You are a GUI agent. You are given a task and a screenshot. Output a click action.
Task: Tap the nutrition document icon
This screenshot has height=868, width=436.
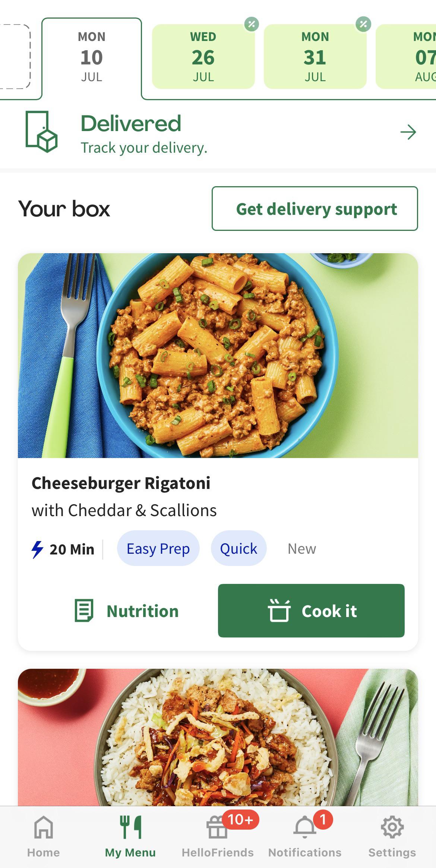(84, 611)
